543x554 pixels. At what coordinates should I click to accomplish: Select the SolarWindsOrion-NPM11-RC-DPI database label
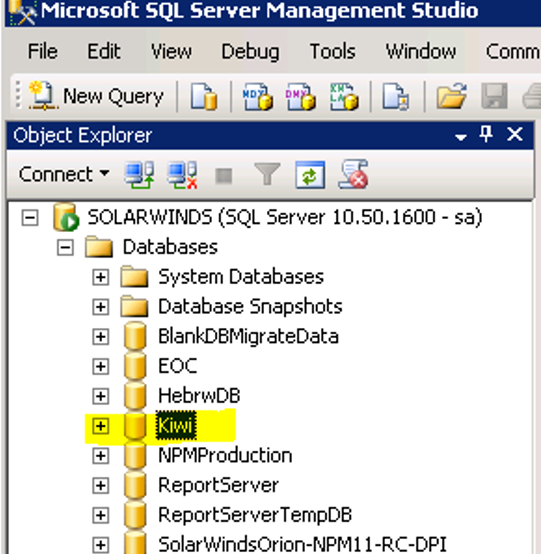(302, 544)
